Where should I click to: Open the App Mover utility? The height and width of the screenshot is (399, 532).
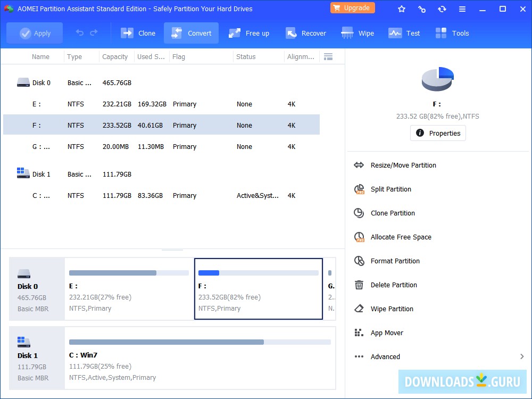(387, 332)
